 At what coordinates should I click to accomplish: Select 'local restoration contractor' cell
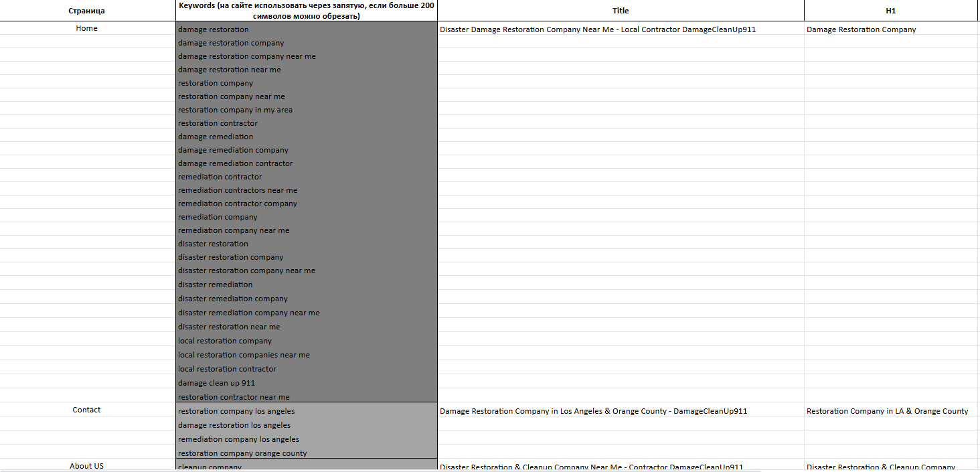[307, 369]
